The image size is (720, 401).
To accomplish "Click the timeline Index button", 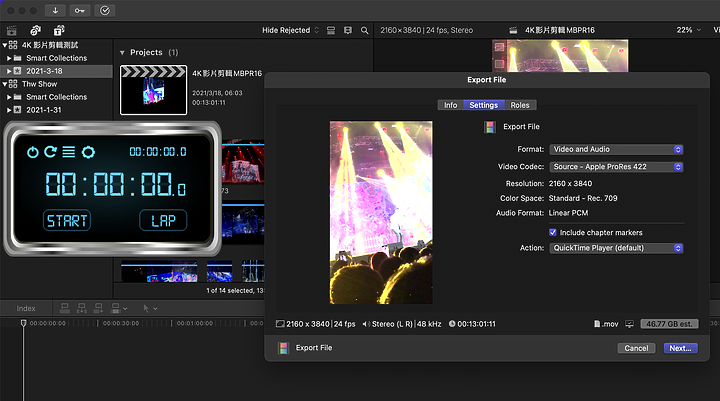I will [x=26, y=309].
